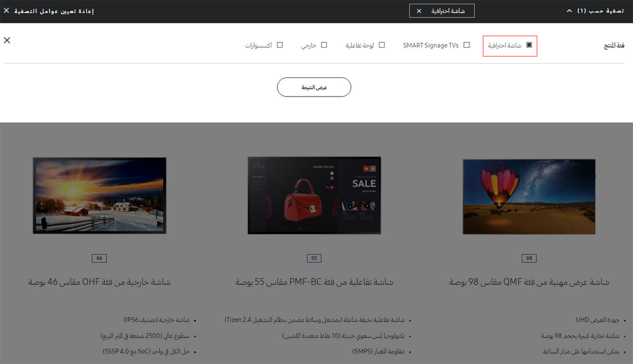Open the 46-inch OHF outdoor display image
This screenshot has width=633, height=364.
pos(99,196)
